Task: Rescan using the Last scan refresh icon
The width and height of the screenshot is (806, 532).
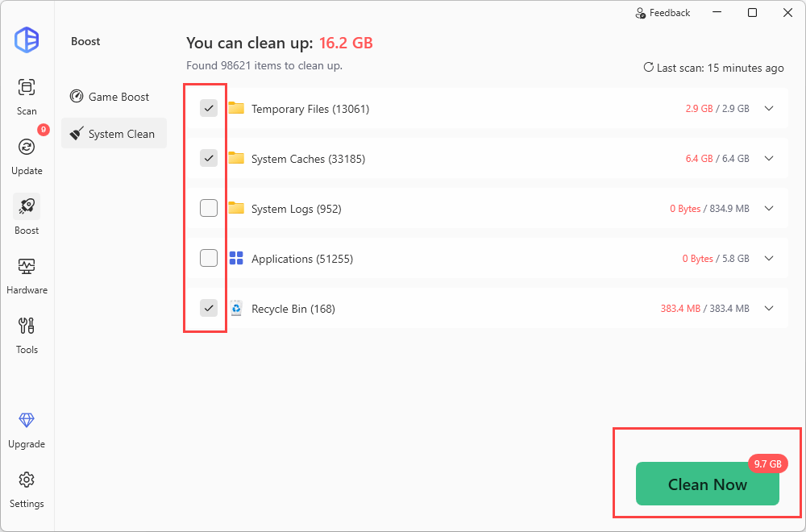Action: tap(648, 68)
